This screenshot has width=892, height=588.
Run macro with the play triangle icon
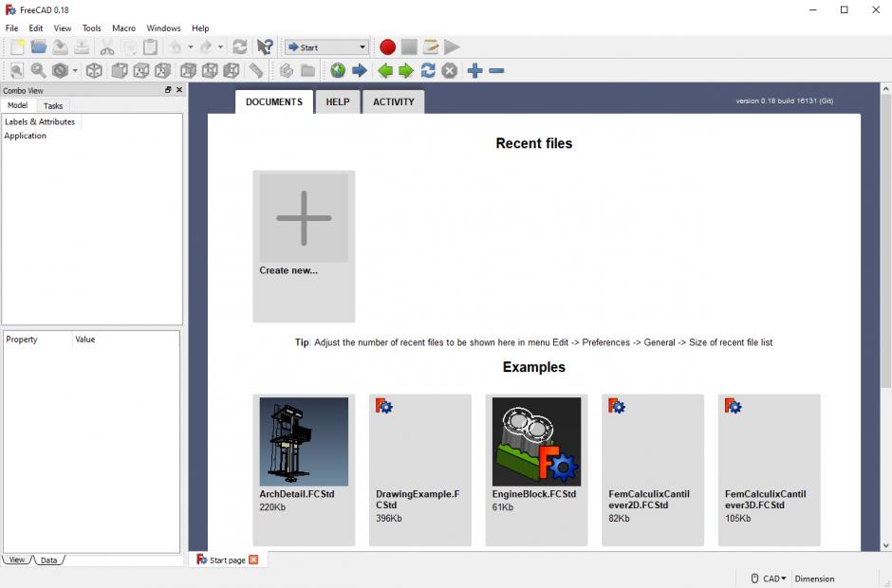pos(453,46)
